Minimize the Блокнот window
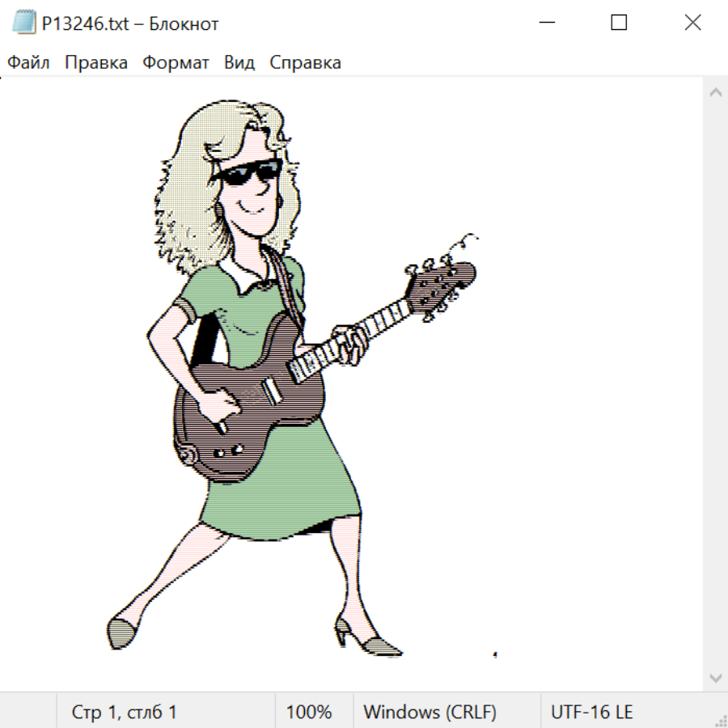728x728 pixels. pos(546,23)
